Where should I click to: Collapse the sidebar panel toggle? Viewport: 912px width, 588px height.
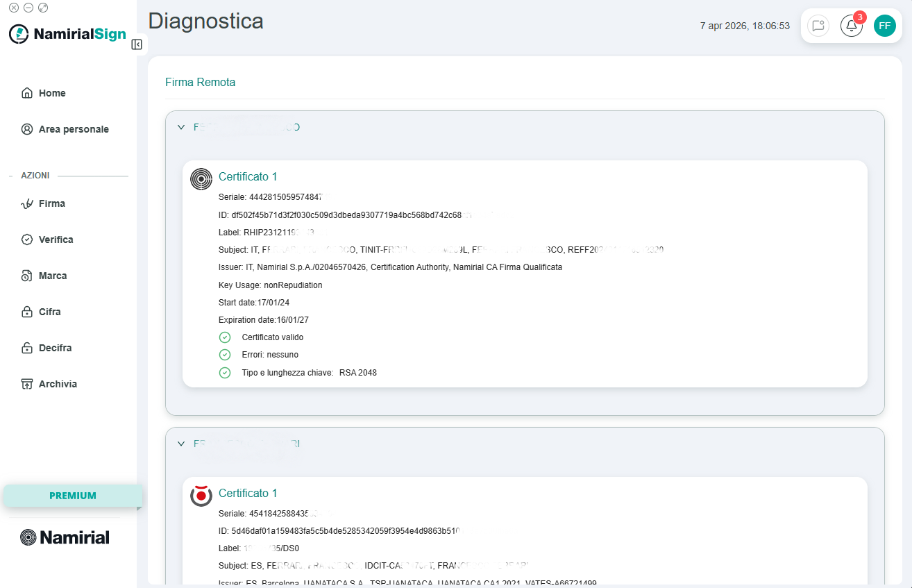[x=137, y=44]
